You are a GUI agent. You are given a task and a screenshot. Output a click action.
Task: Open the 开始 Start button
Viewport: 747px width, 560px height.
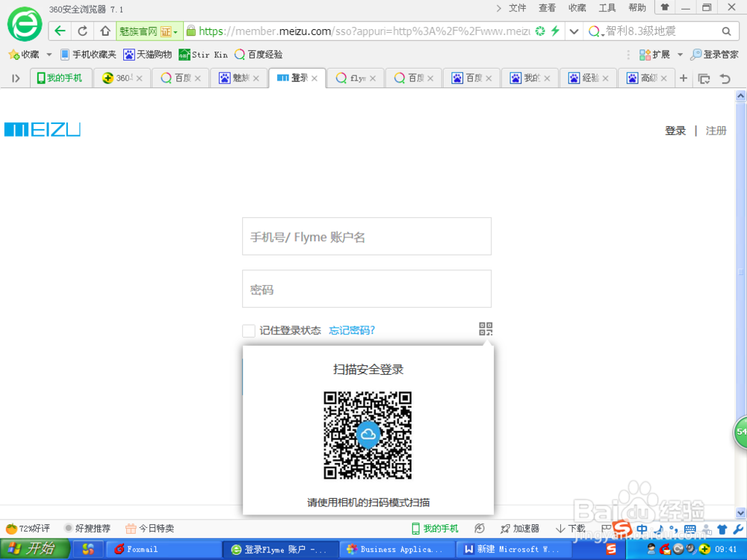tap(35, 549)
